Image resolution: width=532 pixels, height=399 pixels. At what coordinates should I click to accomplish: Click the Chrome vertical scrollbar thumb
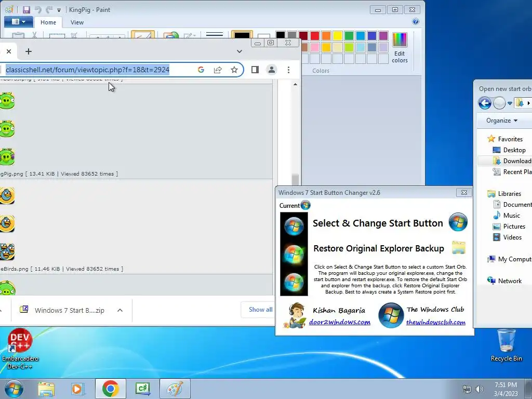(x=295, y=179)
